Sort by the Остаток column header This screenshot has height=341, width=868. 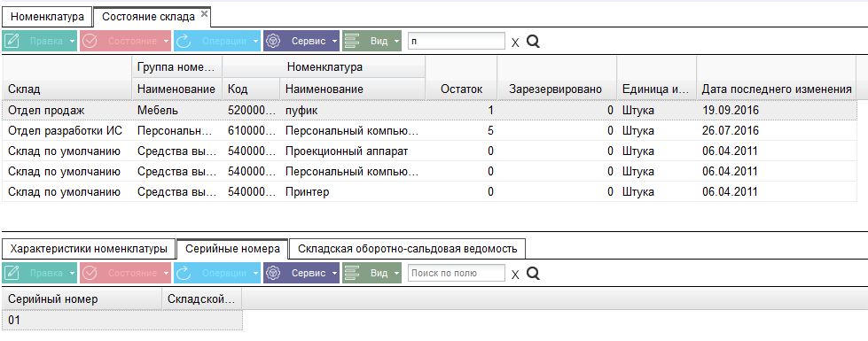(461, 89)
